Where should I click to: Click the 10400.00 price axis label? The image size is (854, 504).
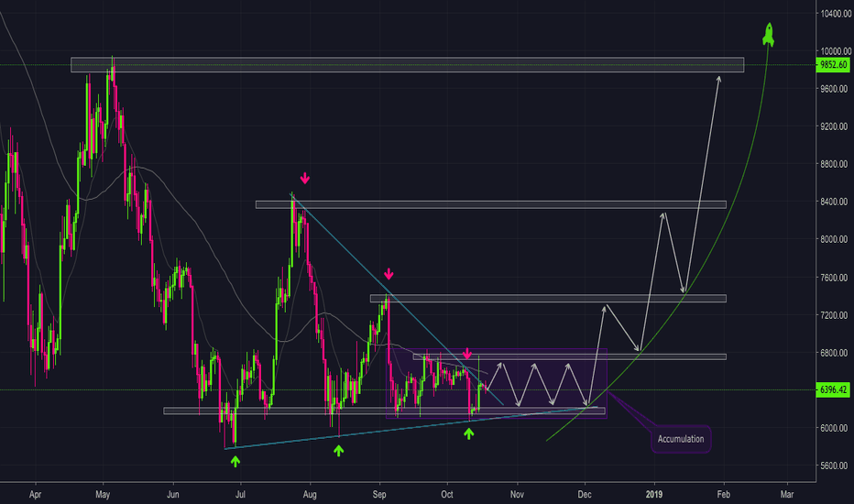pyautogui.click(x=836, y=14)
